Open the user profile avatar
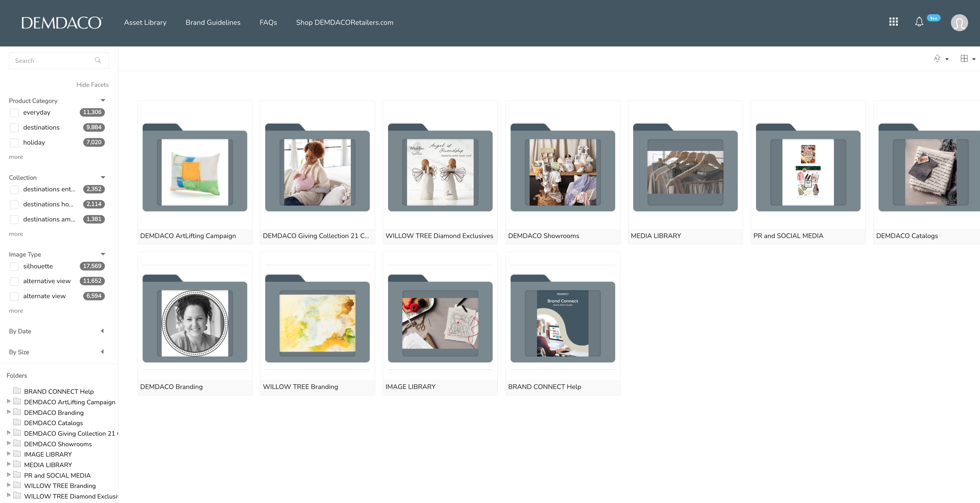Screen dimensions: 980x503 959,23
